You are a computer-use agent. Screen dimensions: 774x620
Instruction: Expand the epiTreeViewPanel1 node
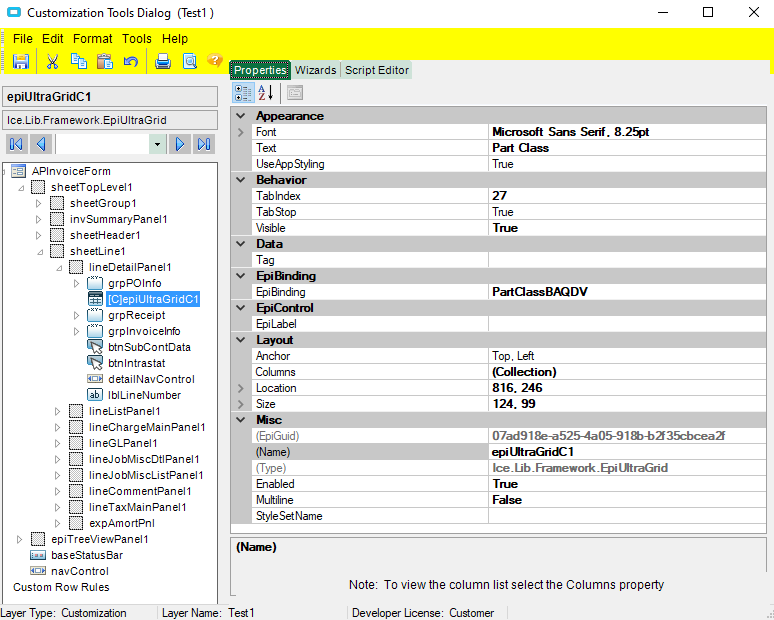click(x=20, y=539)
